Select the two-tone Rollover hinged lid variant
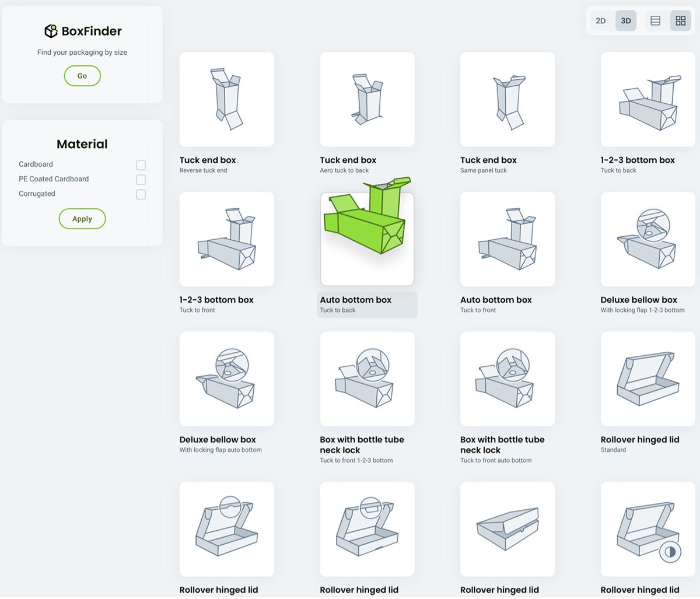This screenshot has width=700, height=599. click(647, 529)
